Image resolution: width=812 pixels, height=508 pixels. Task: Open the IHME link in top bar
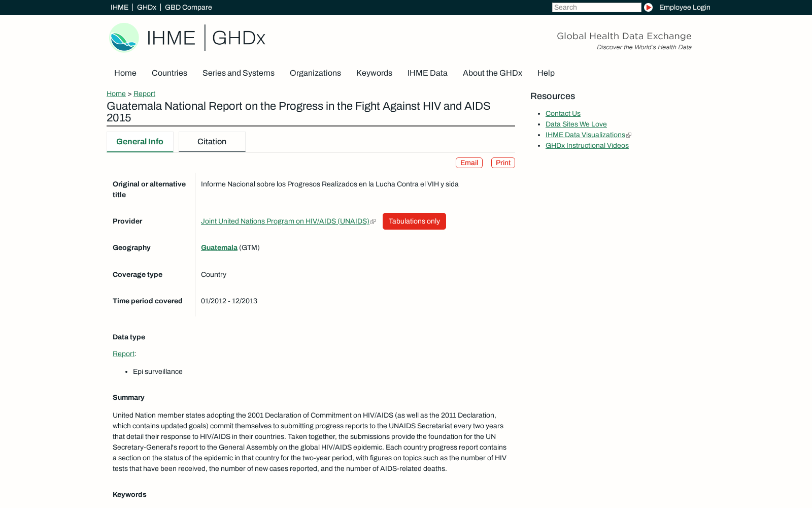point(119,8)
